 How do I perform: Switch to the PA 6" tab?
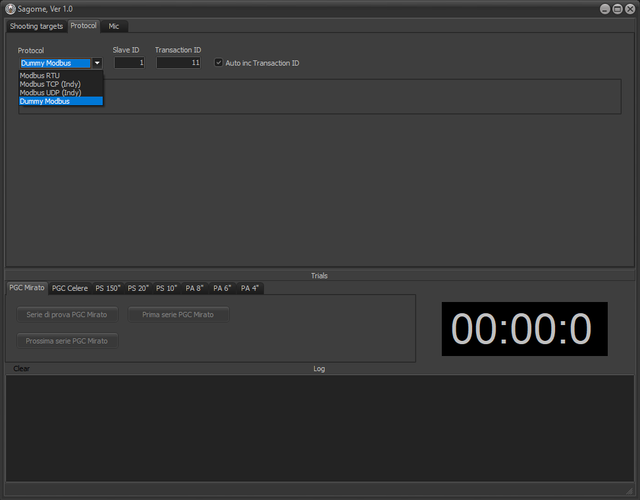[x=222, y=288]
